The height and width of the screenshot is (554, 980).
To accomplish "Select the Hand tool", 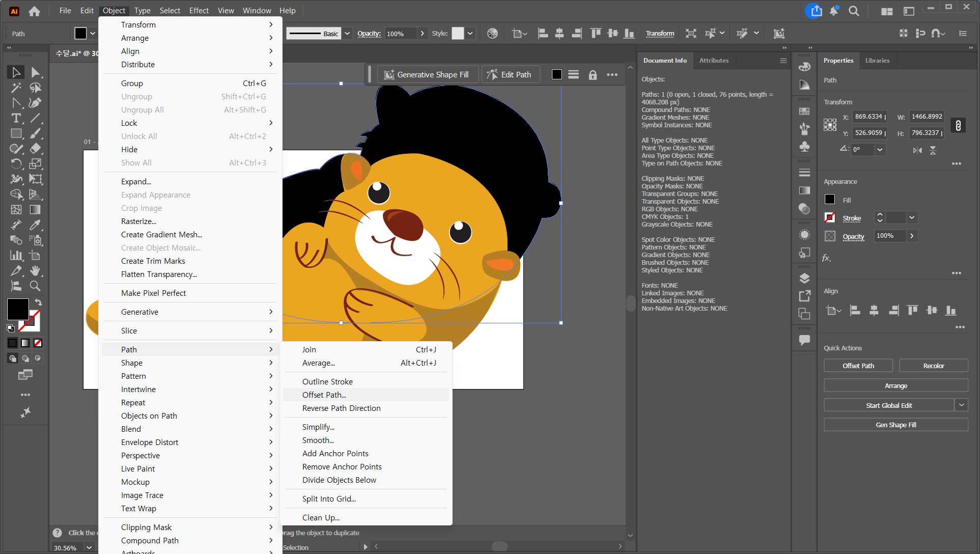I will 35,271.
